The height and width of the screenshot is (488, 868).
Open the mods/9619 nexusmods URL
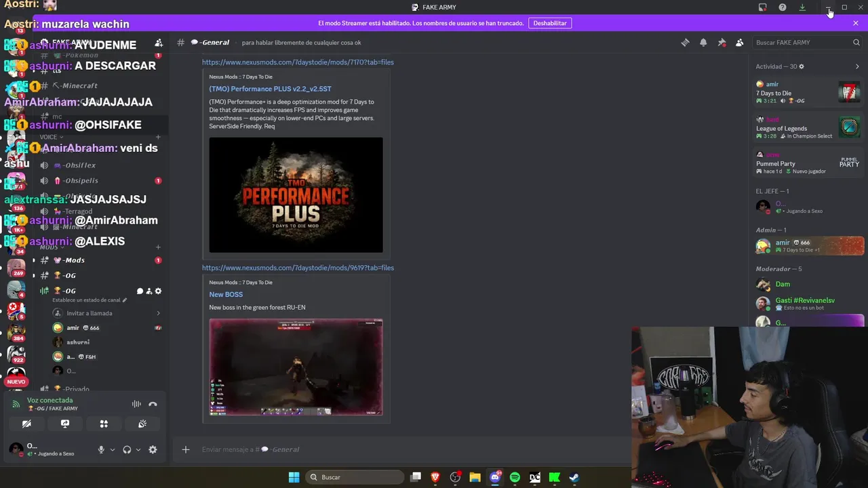pyautogui.click(x=298, y=268)
